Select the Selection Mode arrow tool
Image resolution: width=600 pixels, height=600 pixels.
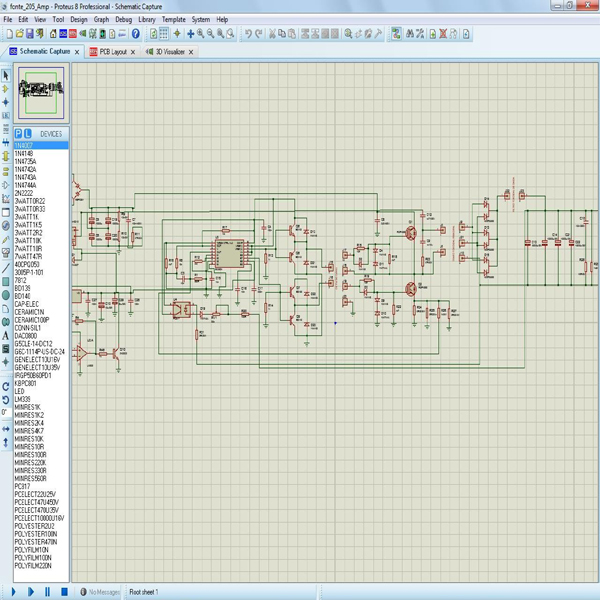point(6,76)
